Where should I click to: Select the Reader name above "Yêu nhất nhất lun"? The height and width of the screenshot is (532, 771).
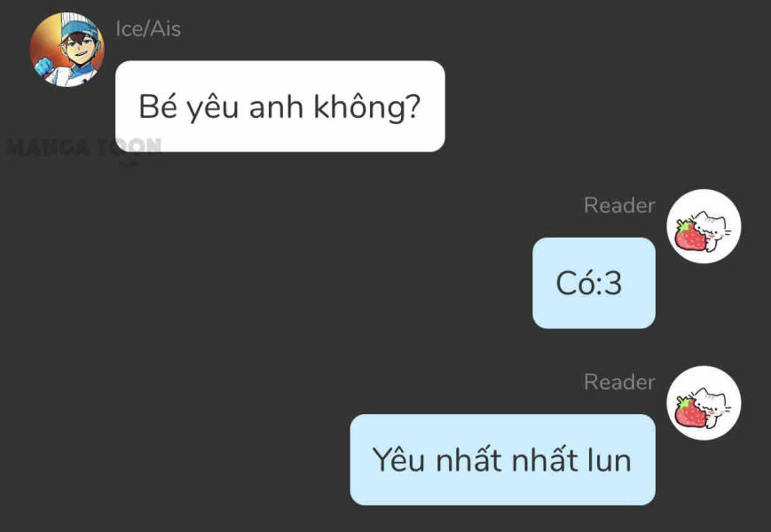click(619, 381)
